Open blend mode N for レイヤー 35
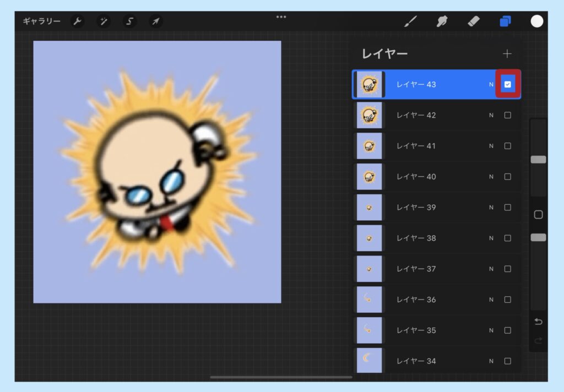Image resolution: width=564 pixels, height=392 pixels. click(x=491, y=330)
